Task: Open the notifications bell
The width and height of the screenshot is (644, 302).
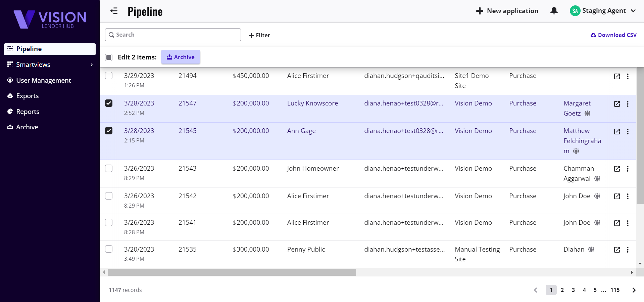Action: click(554, 11)
